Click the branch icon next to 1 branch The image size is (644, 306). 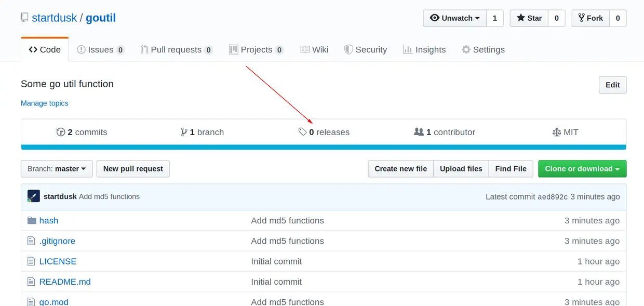[x=184, y=132]
